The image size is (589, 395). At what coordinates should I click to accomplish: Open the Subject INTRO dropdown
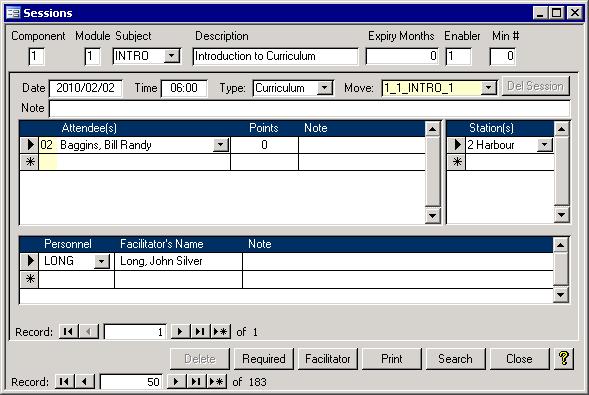point(172,56)
